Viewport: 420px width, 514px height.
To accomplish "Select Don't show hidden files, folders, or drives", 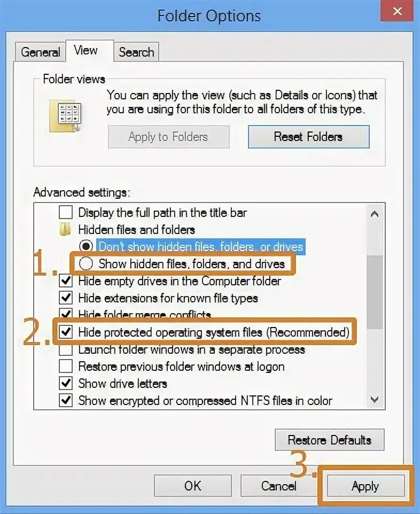I will [x=86, y=246].
